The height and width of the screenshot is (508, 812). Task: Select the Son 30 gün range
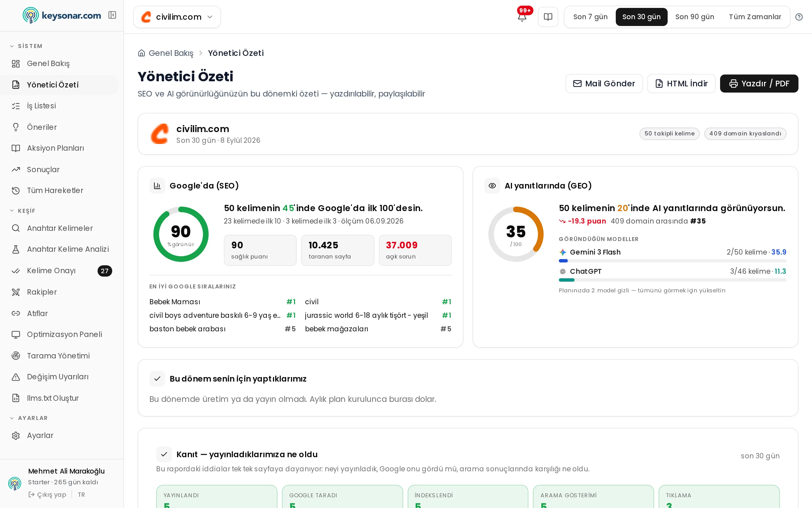(641, 17)
